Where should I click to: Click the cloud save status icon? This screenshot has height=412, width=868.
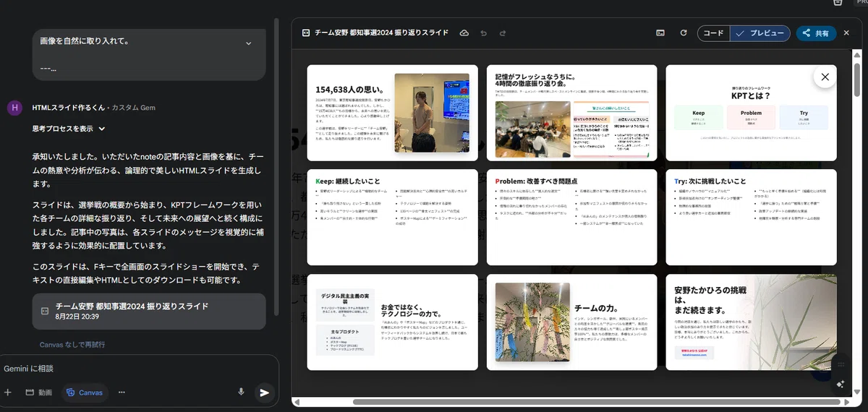pos(464,33)
